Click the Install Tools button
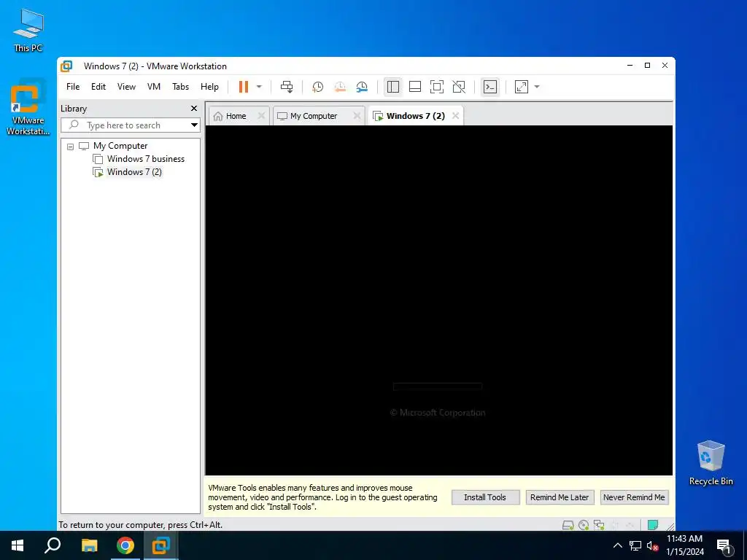 coord(485,497)
